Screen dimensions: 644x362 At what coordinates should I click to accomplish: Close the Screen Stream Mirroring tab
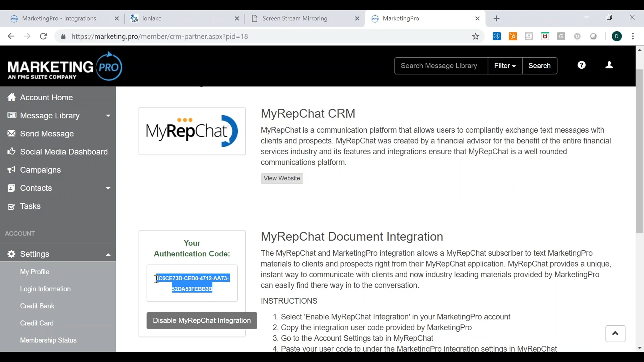click(x=357, y=19)
